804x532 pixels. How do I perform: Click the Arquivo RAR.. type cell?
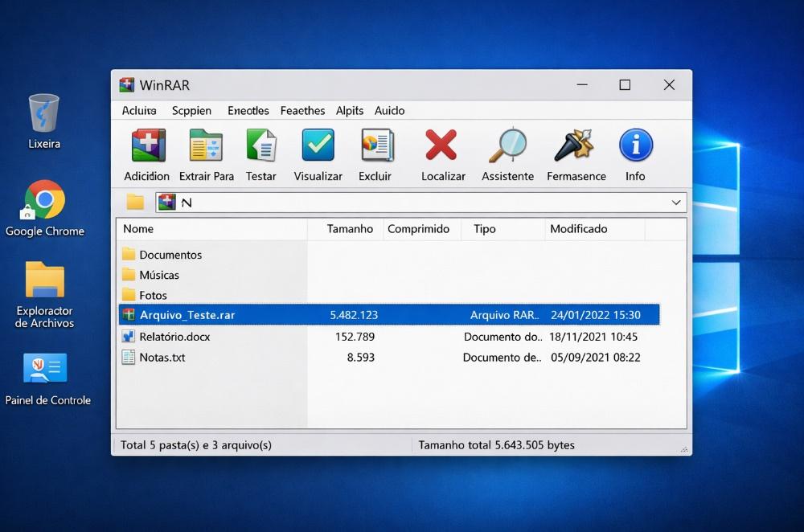coord(505,315)
